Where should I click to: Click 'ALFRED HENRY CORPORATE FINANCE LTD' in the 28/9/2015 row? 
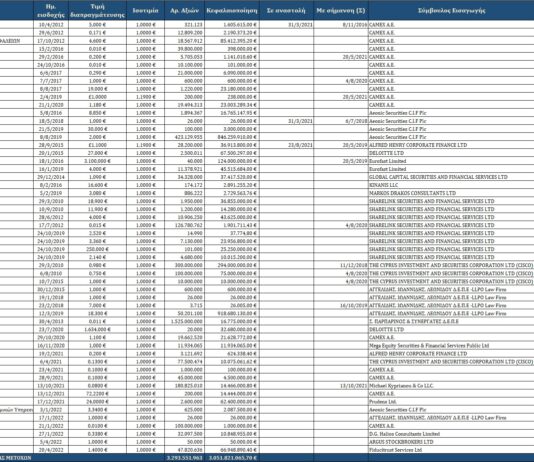(451, 145)
